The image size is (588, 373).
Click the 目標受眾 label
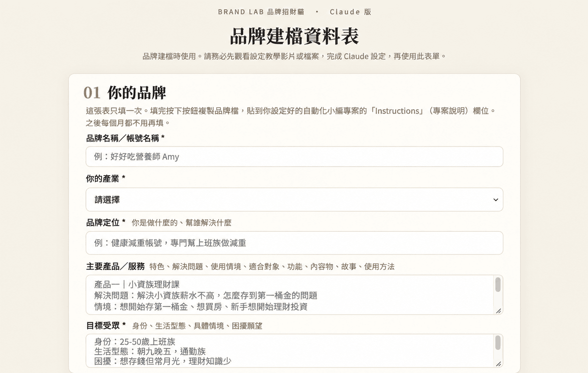pyautogui.click(x=106, y=326)
